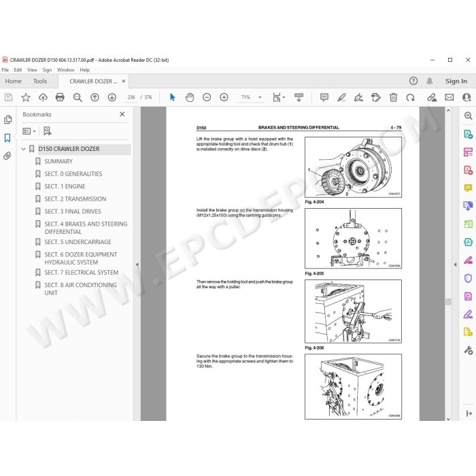Open the Export PDF tool in right pane
Screen dimensions: 476x476
(x=468, y=134)
